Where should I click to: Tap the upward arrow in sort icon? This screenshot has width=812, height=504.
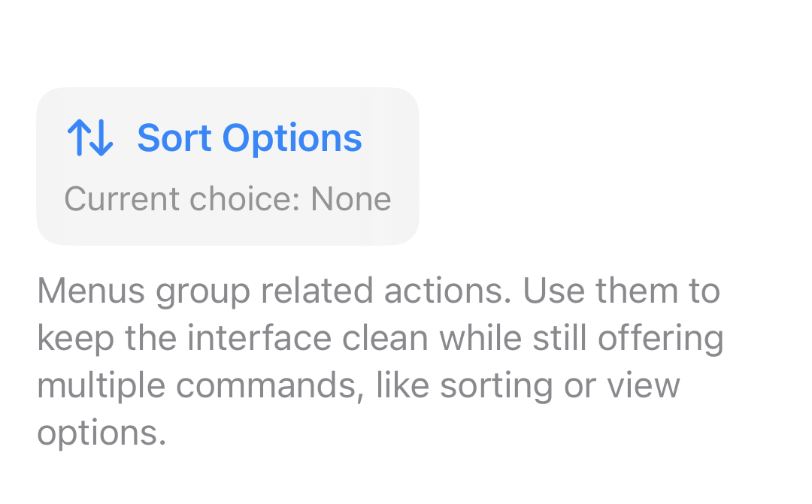[x=78, y=139]
